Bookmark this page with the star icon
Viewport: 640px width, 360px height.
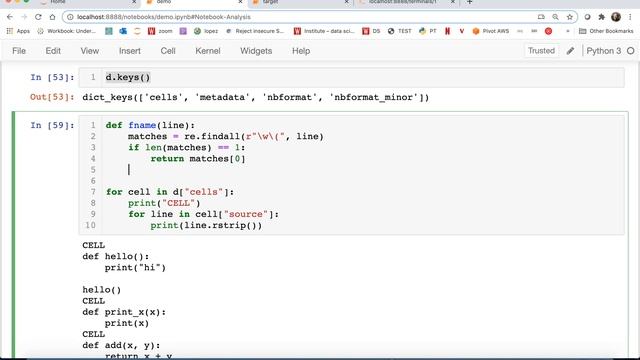point(570,17)
